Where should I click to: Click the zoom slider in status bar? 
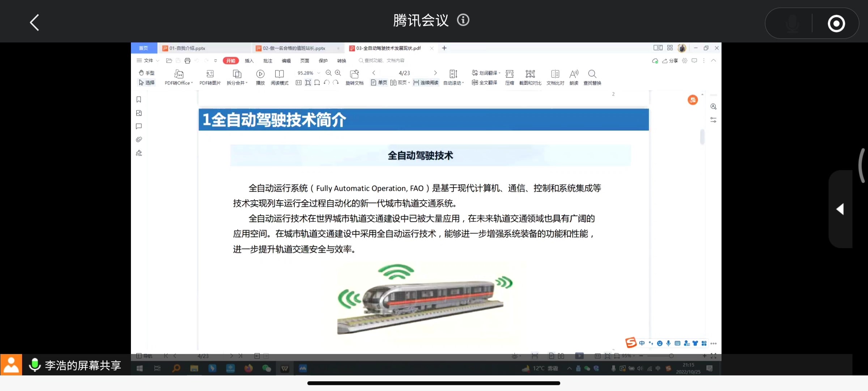(671, 356)
